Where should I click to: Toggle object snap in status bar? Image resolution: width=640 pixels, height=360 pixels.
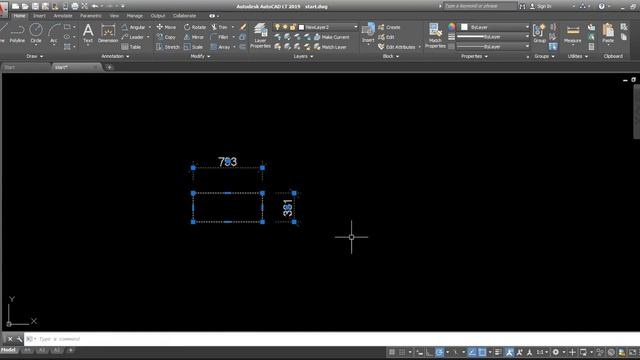point(482,352)
